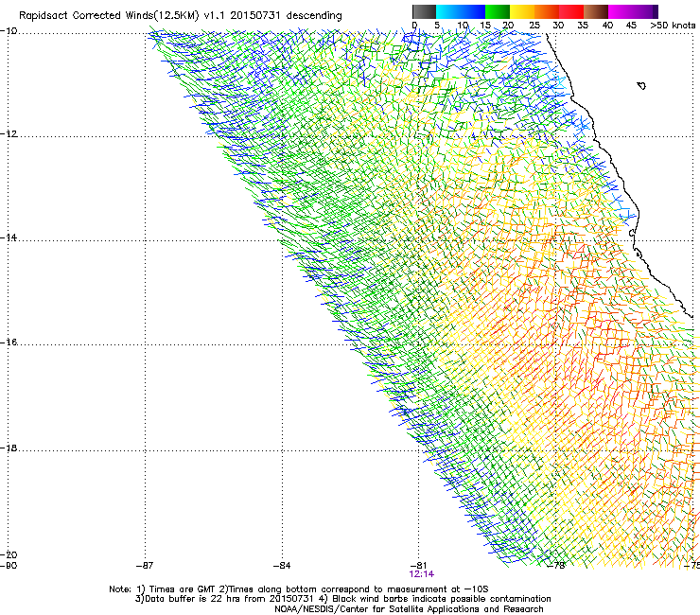Click the 'Black wind barbs indicate possible contamination' note

click(x=442, y=599)
